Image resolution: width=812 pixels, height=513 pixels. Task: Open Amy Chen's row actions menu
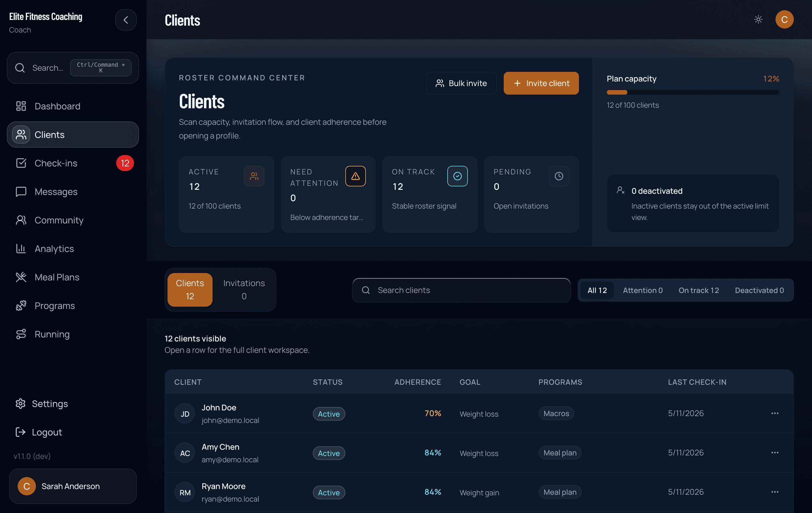coord(775,453)
